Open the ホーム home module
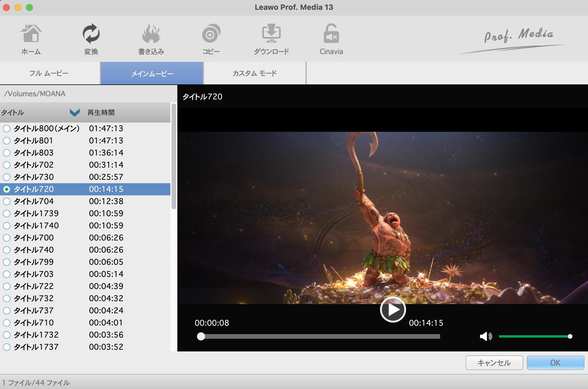The width and height of the screenshot is (588, 389). (x=31, y=40)
